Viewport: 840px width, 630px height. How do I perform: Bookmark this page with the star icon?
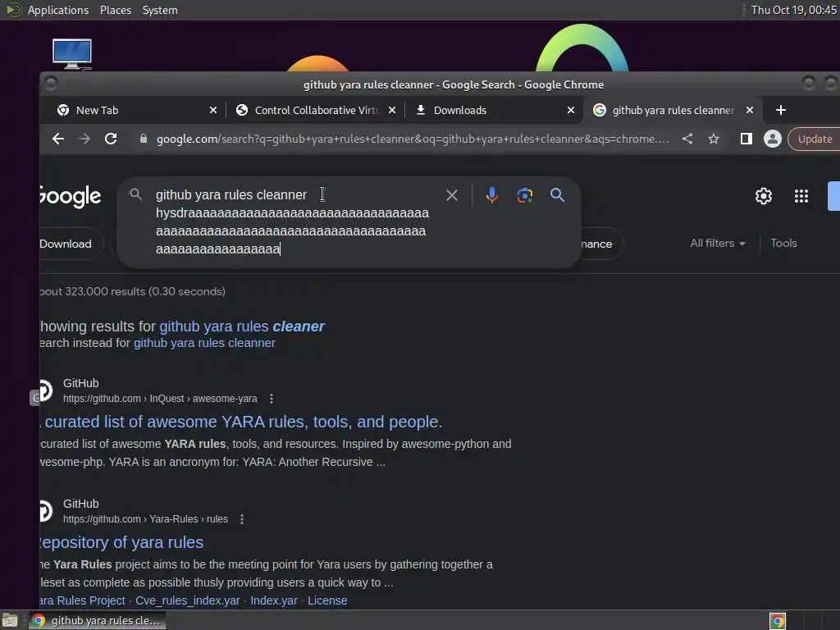[714, 139]
